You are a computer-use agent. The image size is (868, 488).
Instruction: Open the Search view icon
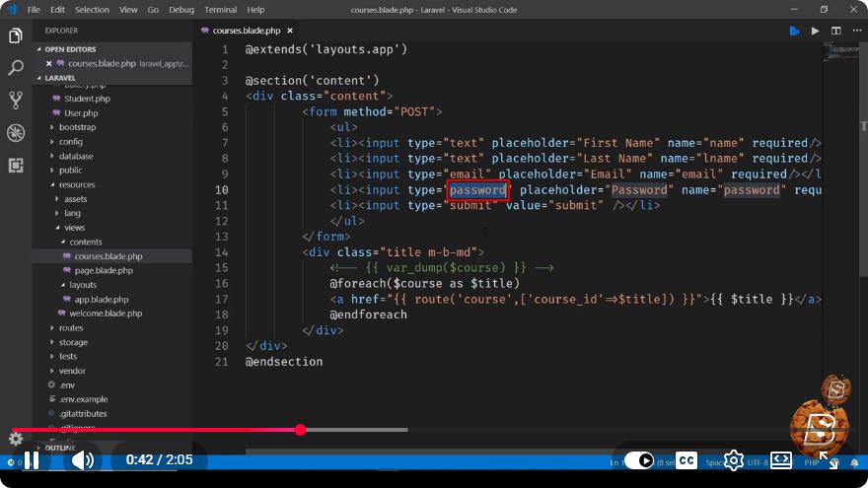click(16, 68)
